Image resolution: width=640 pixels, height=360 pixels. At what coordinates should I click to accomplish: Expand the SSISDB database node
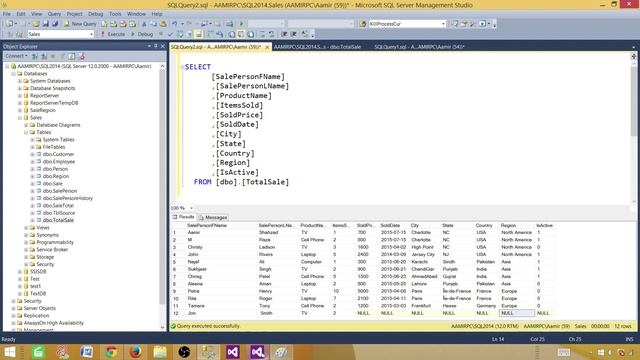click(20, 272)
